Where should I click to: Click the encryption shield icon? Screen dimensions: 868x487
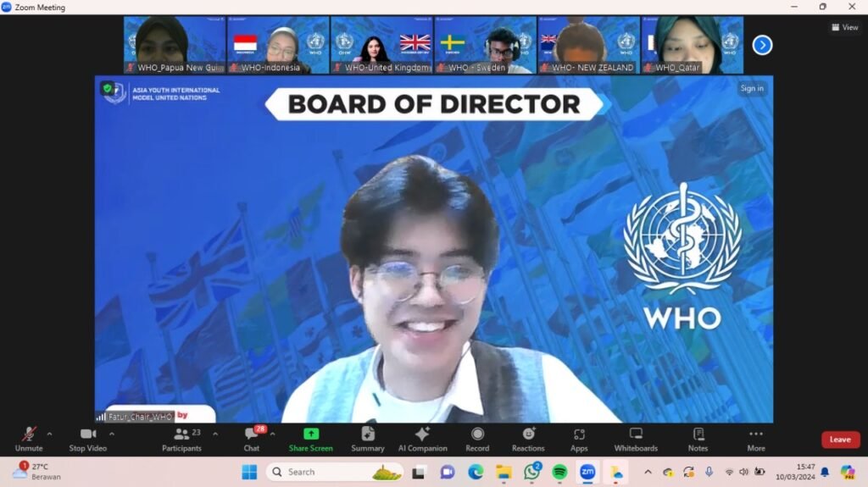tap(107, 87)
